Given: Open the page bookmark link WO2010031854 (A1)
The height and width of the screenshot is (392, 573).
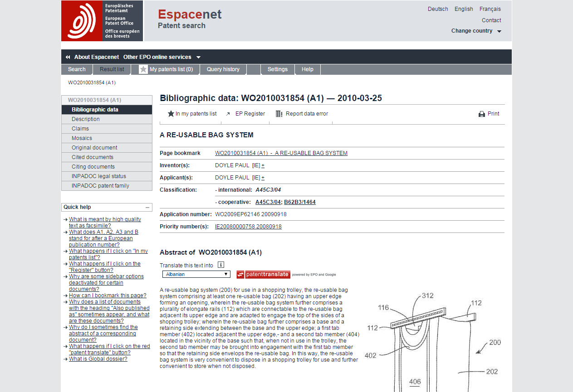Looking at the screenshot, I should tap(281, 153).
